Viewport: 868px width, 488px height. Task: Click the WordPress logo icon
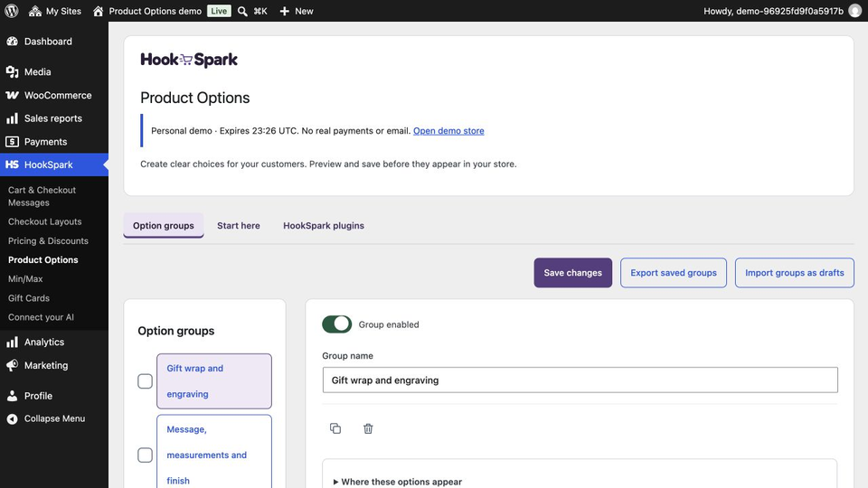click(x=11, y=11)
